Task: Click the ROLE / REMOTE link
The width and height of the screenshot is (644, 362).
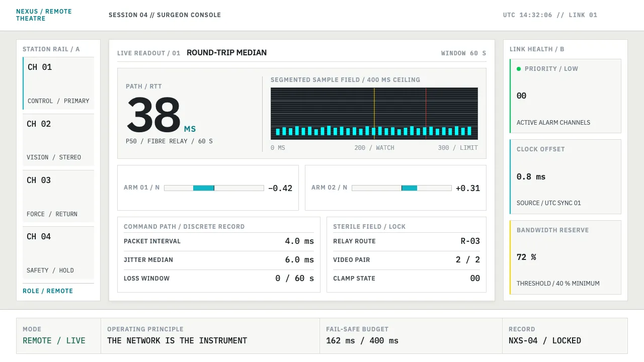Action: [48, 291]
